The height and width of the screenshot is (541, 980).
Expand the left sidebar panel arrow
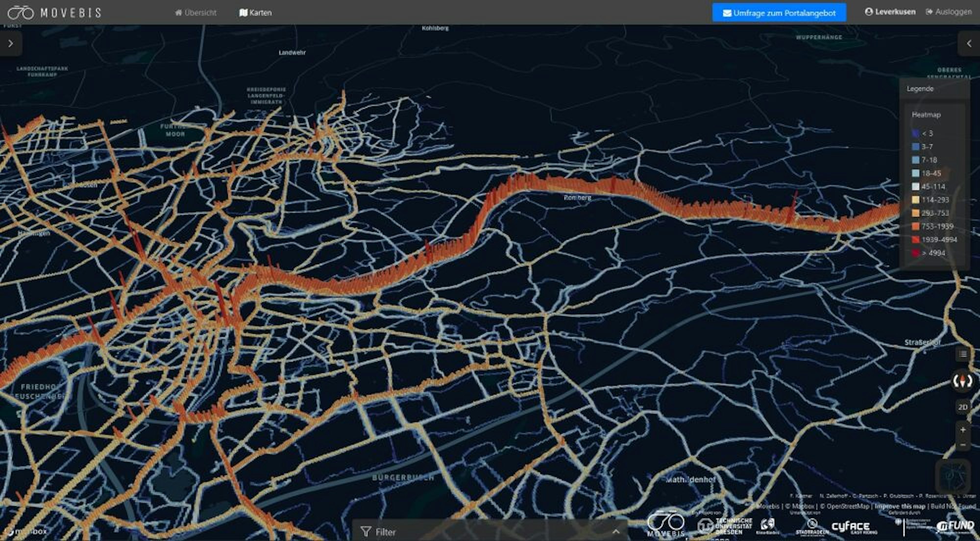click(11, 44)
